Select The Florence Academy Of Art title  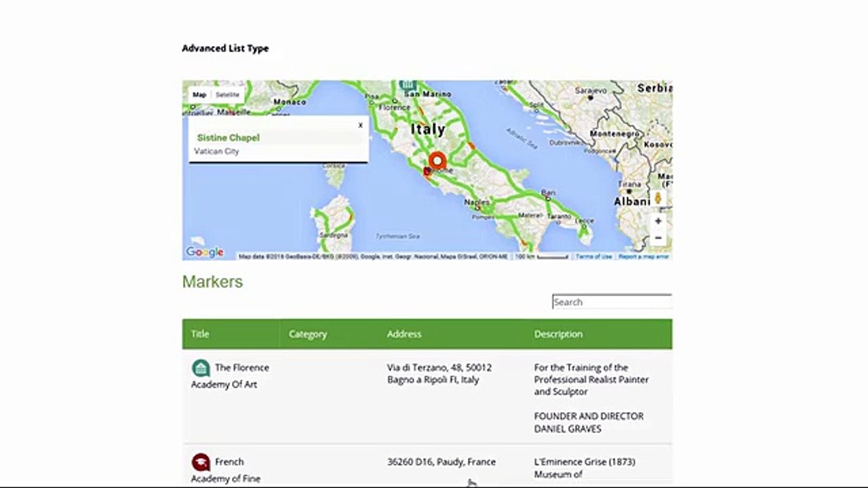tap(231, 376)
